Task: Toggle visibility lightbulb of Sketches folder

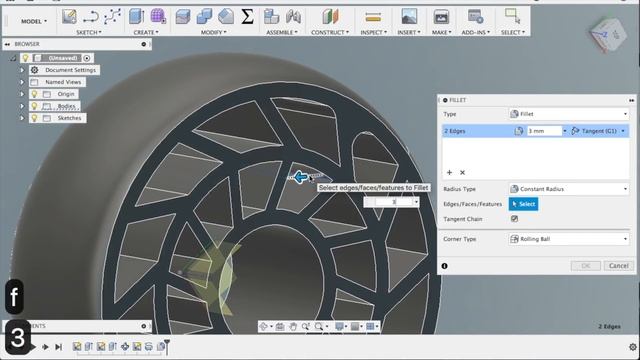Action: (35, 118)
